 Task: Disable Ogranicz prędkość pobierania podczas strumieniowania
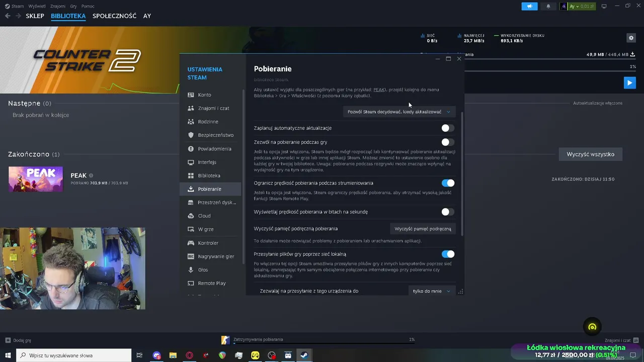448,183
